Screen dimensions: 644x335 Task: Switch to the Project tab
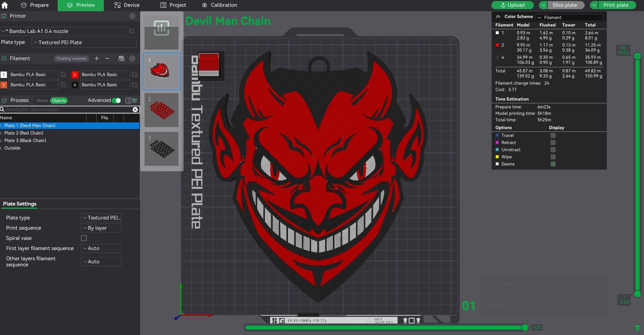[x=173, y=5]
